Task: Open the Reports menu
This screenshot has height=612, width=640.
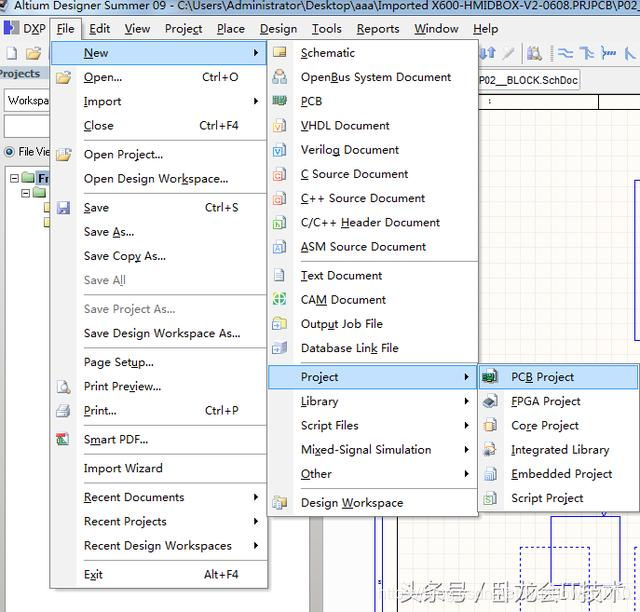Action: (x=378, y=29)
